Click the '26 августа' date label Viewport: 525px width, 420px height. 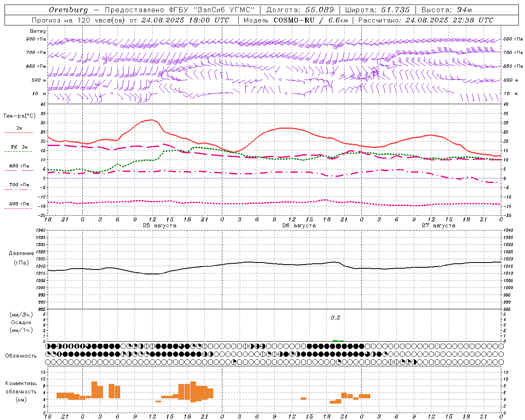click(299, 226)
